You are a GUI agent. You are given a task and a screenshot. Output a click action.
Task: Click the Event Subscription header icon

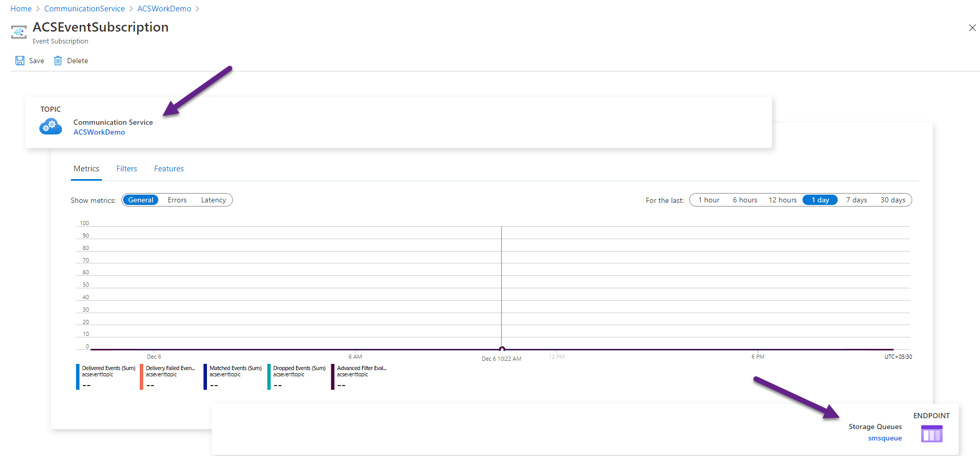point(19,32)
